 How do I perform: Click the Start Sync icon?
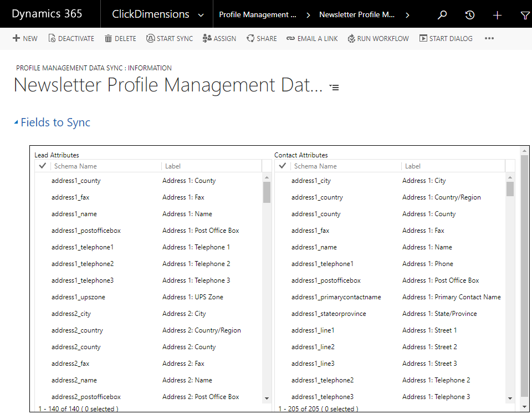click(150, 38)
